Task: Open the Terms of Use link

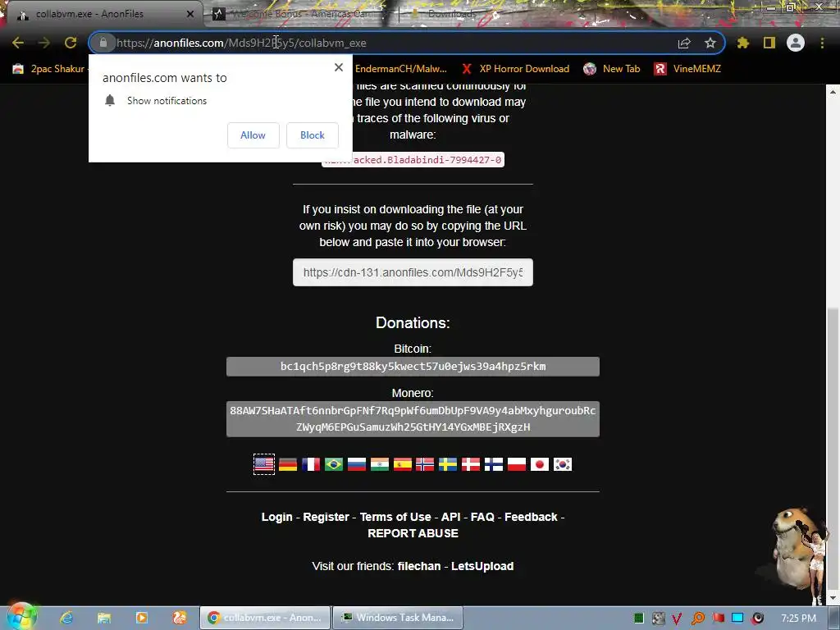Action: click(395, 517)
